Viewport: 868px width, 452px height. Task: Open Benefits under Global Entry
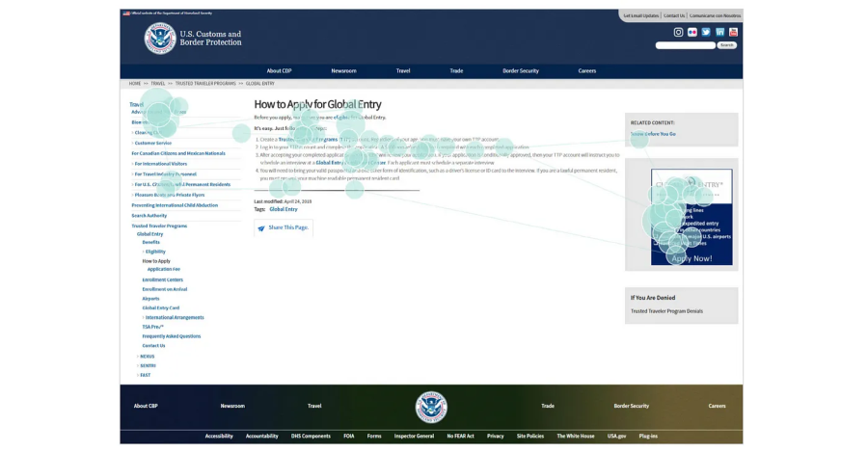(x=151, y=242)
